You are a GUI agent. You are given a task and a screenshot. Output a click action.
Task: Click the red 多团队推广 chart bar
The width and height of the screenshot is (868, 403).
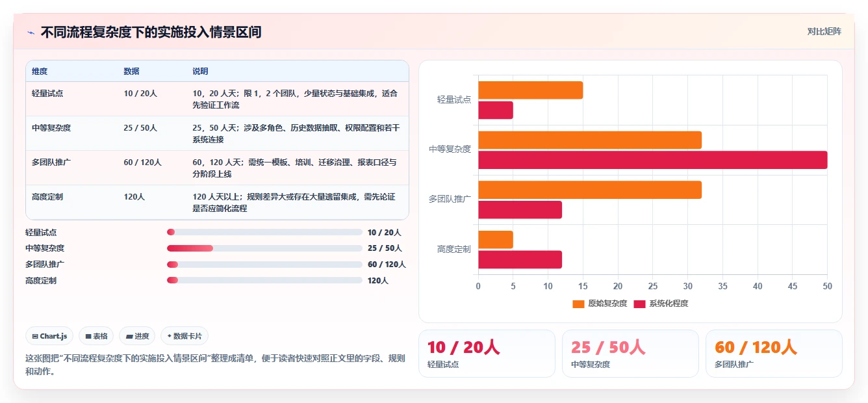[x=520, y=210]
